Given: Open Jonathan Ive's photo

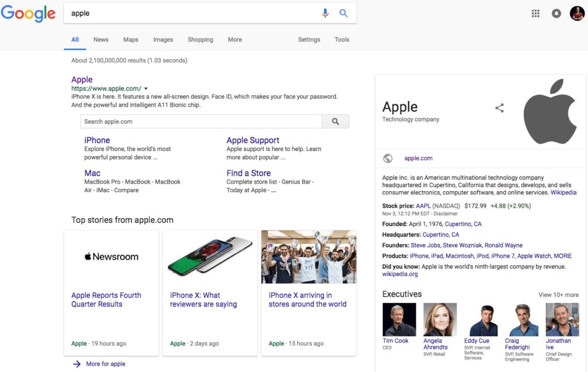Looking at the screenshot, I should click(x=562, y=320).
